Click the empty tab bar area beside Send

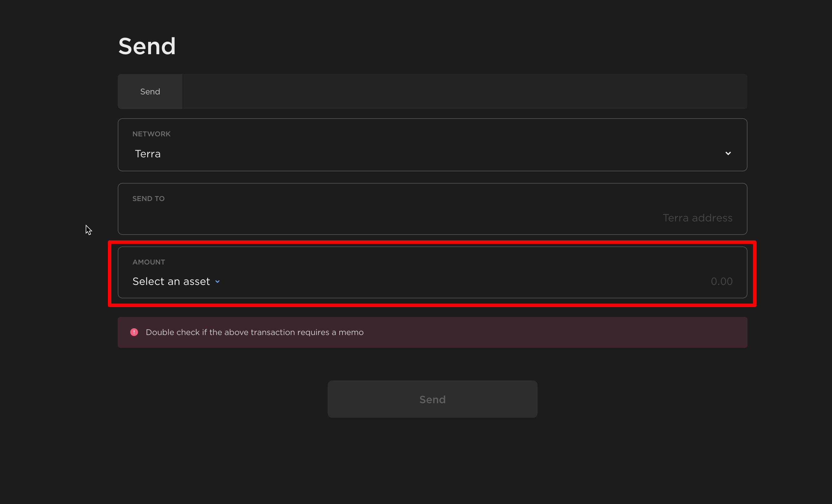[464, 91]
